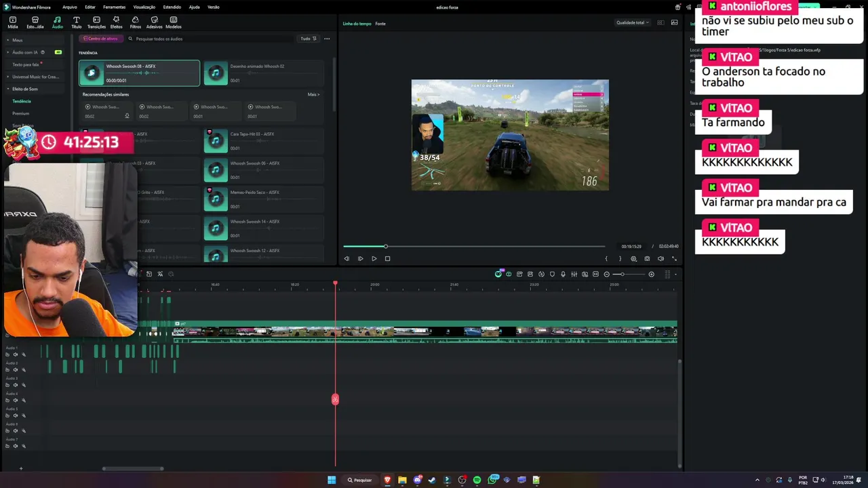Set the mark-out point bracket
This screenshot has height=488, width=868.
click(620, 258)
